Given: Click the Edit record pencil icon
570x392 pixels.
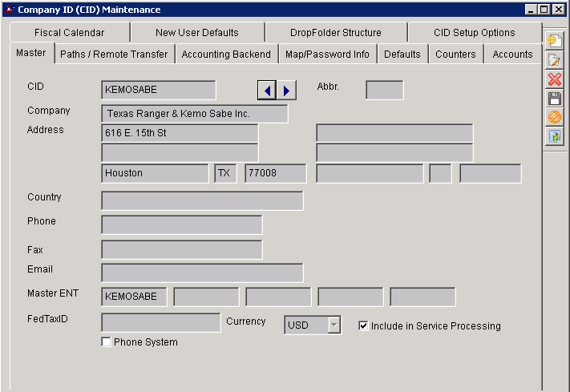Looking at the screenshot, I should pyautogui.click(x=555, y=61).
